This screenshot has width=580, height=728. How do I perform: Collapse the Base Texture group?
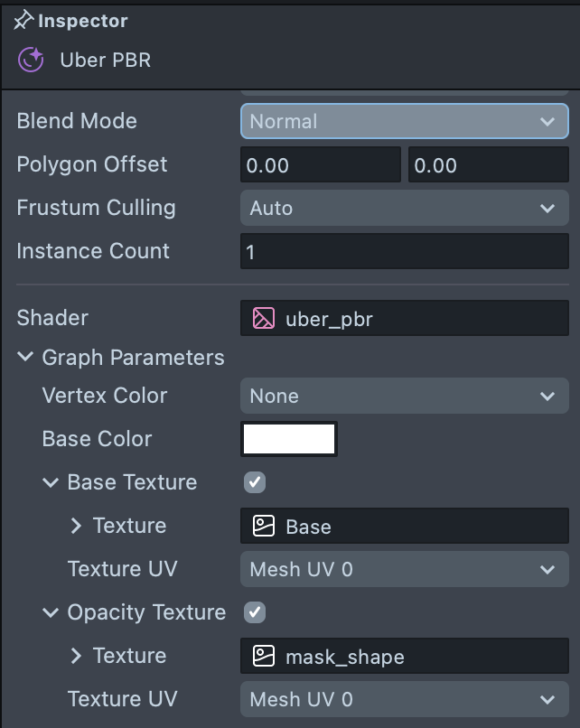click(x=50, y=482)
